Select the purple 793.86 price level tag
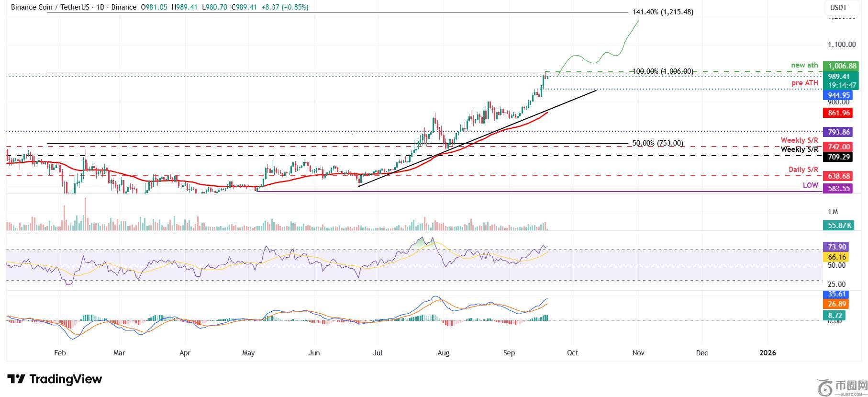The width and height of the screenshot is (868, 397). coord(836,132)
